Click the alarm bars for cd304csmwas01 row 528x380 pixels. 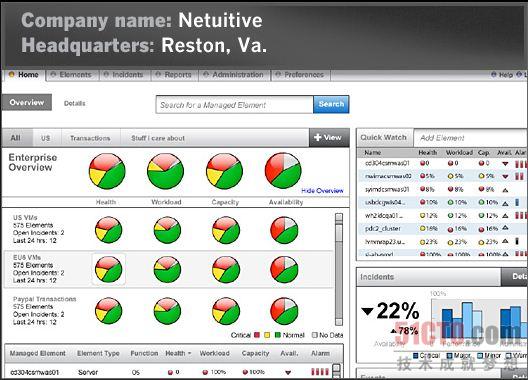tap(320, 372)
